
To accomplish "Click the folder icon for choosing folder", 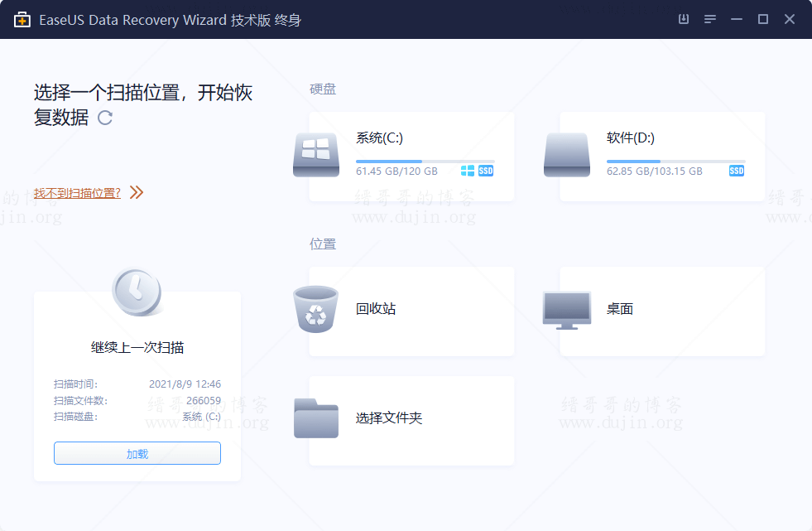I will (x=316, y=418).
